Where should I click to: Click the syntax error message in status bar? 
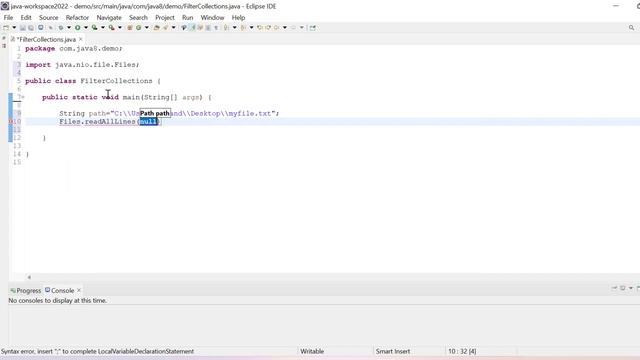tap(97, 351)
